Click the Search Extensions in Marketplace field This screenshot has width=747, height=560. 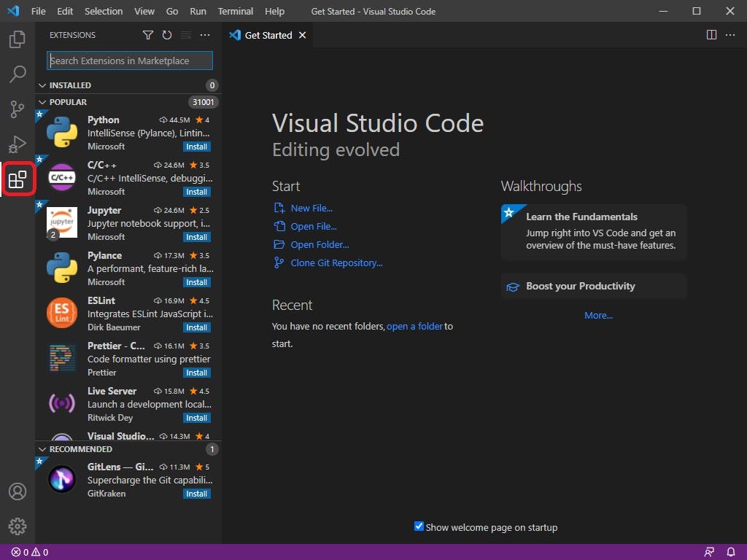130,61
